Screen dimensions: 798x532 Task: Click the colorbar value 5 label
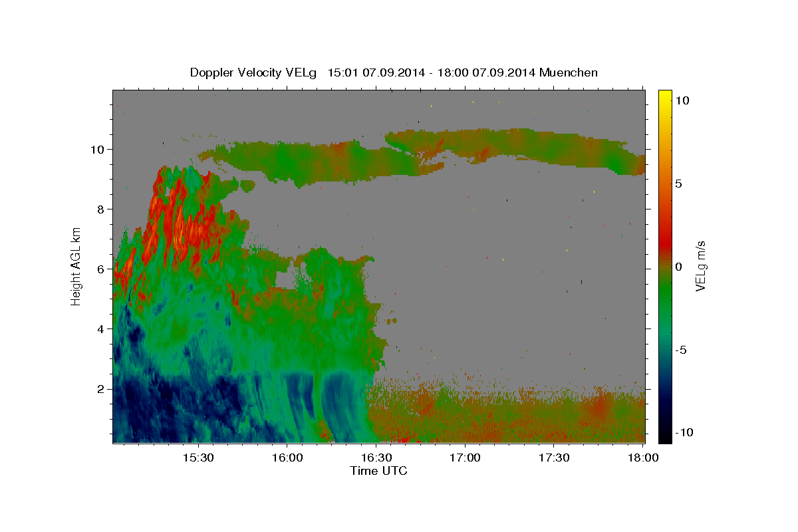click(679, 184)
